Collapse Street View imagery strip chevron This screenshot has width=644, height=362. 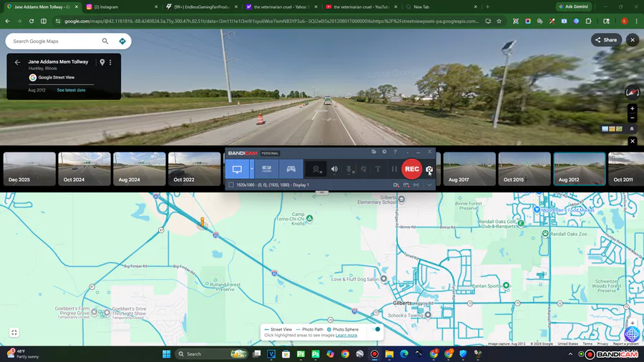point(632,129)
